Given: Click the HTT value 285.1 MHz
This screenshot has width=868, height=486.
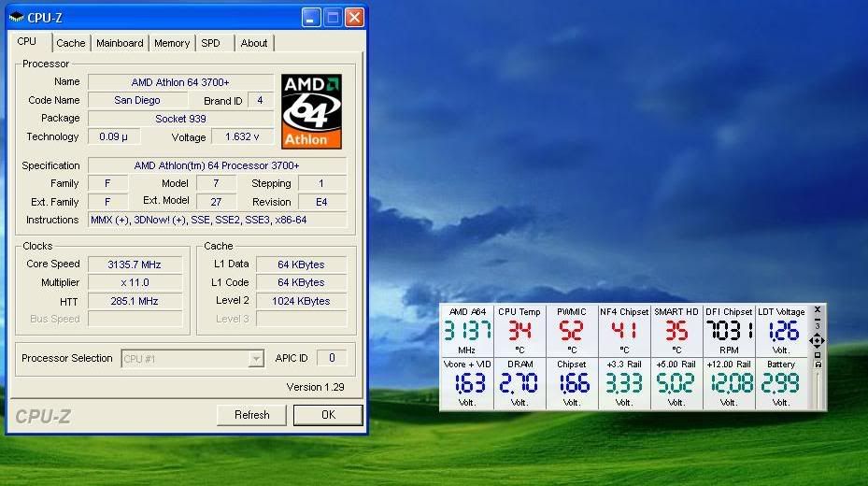Looking at the screenshot, I should (135, 301).
